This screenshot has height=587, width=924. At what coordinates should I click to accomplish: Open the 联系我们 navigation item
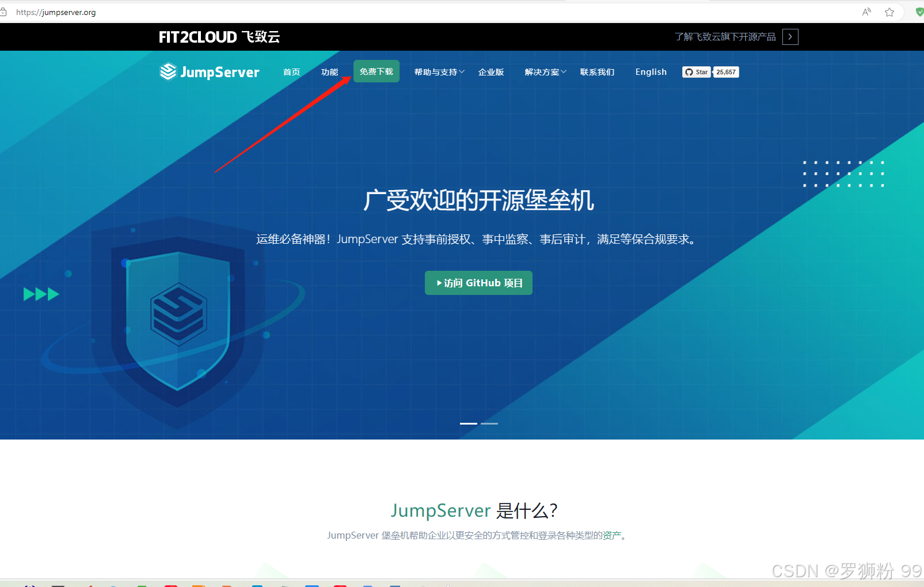[x=598, y=72]
